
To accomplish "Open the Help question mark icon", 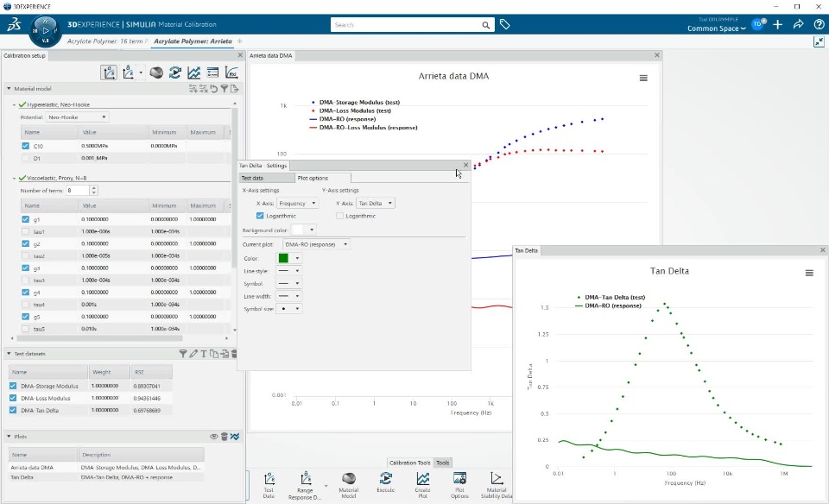I will point(819,24).
